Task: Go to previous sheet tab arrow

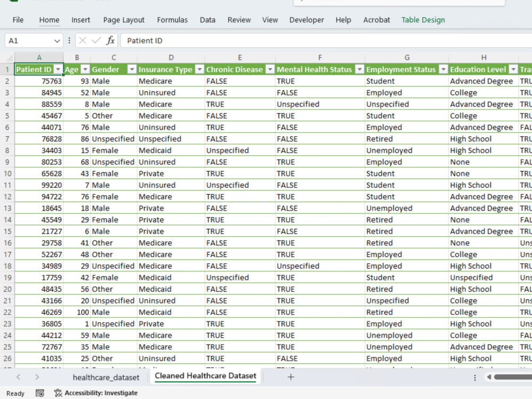Action: click(18, 377)
